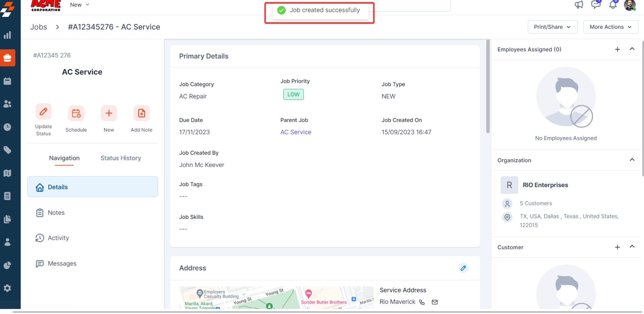Click the edit pencil icon for Address
Viewport: 644px width, 314px height.
click(x=463, y=268)
